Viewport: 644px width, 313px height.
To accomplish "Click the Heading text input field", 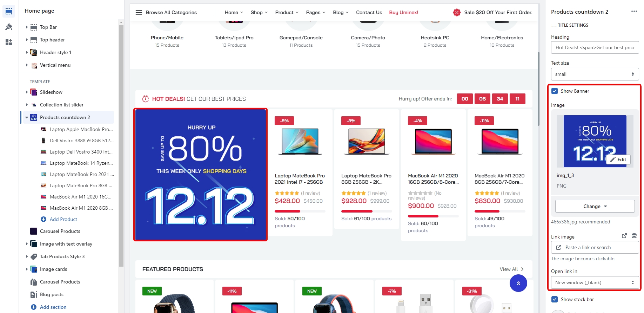I will [595, 47].
